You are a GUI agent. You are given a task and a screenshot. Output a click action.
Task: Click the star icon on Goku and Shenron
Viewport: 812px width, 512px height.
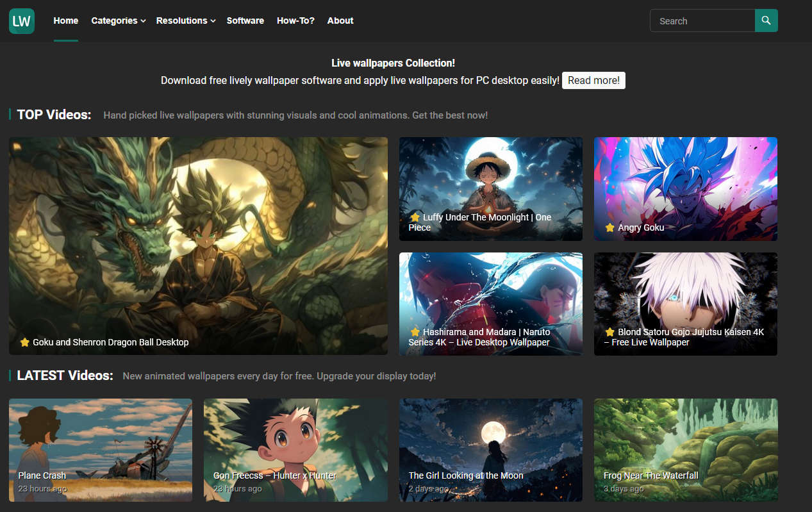click(x=25, y=342)
